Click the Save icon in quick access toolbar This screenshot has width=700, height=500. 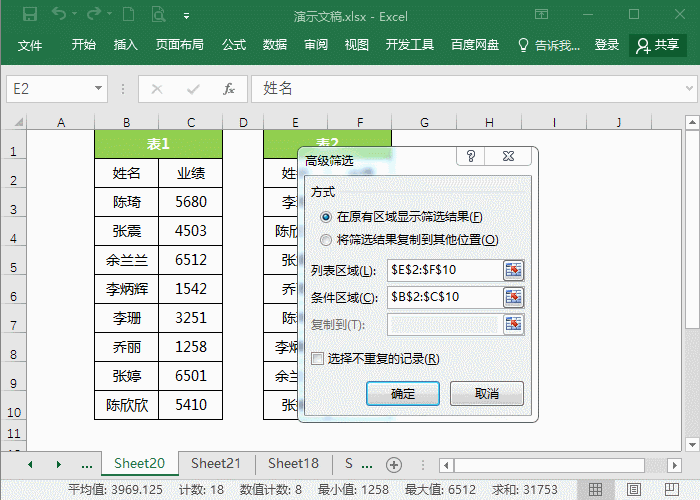(x=30, y=15)
